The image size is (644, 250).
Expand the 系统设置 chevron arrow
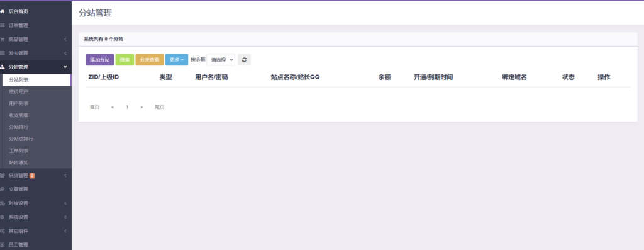point(65,217)
